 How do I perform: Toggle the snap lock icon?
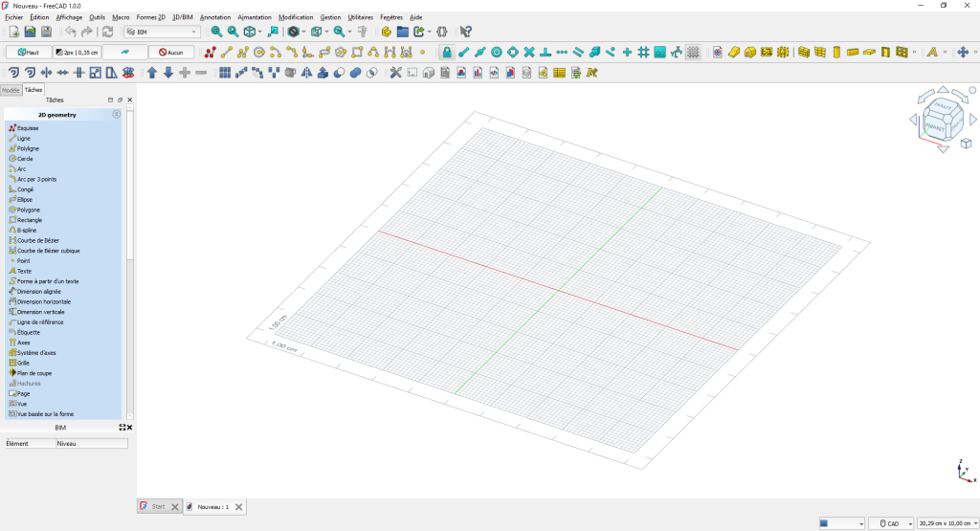(x=447, y=53)
